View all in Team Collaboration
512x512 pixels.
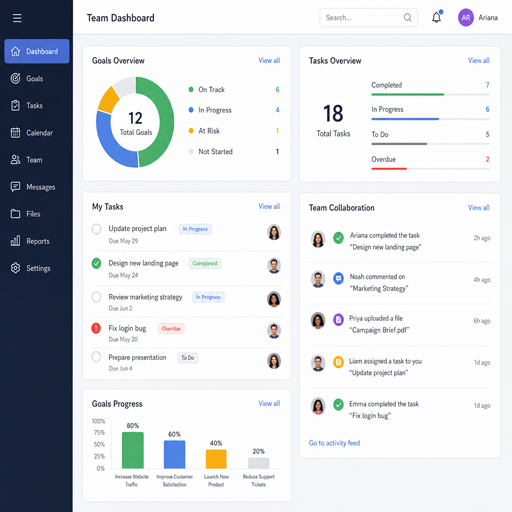point(479,207)
